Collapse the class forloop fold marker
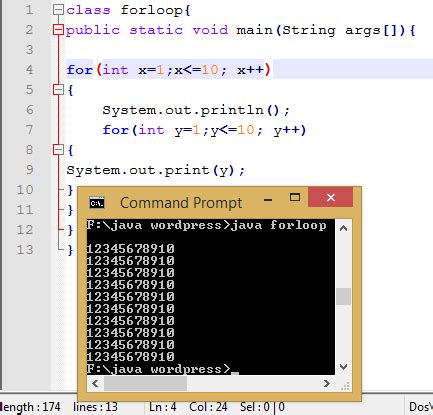Image resolution: width=433 pixels, height=415 pixels. [58, 10]
